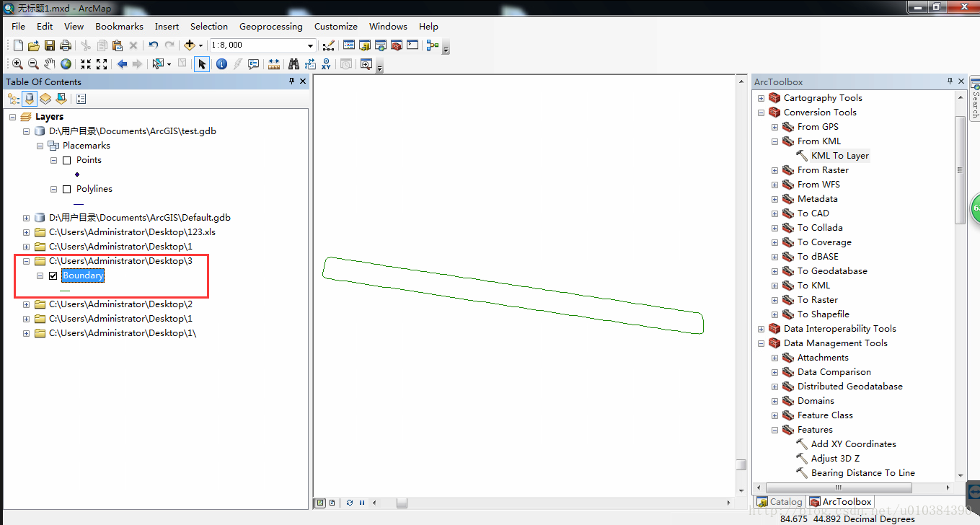Open ArcToolbox window from the toolbar icon
Viewport: 980px width, 525px height.
point(397,45)
